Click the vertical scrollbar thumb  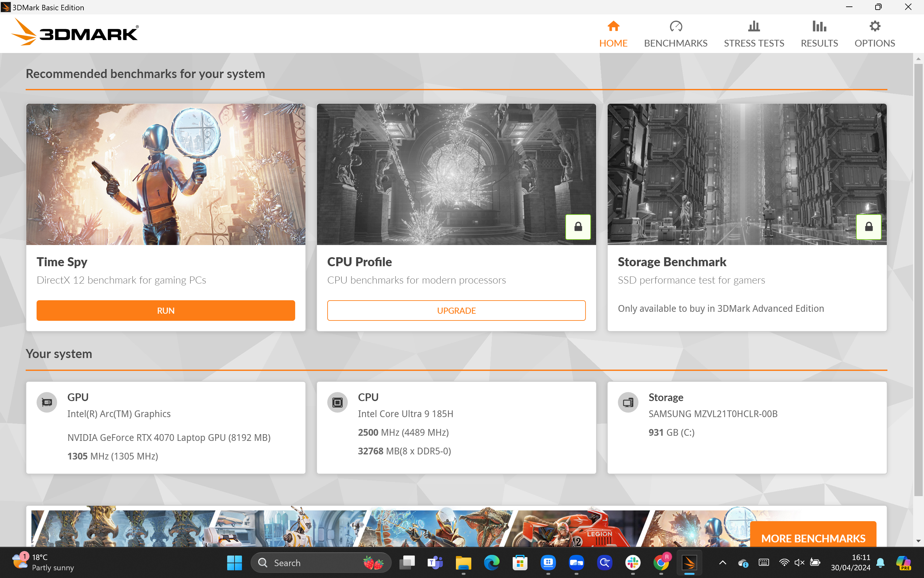point(918,280)
